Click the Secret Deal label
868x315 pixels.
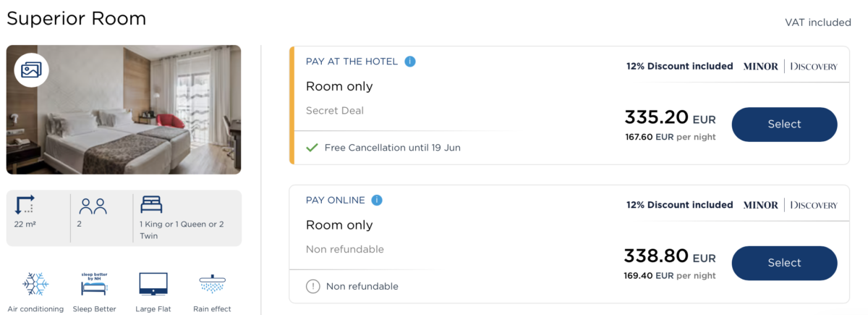click(335, 111)
